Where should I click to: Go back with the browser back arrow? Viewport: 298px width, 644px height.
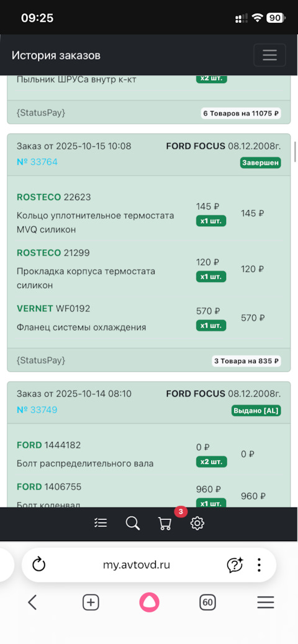pos(32,602)
